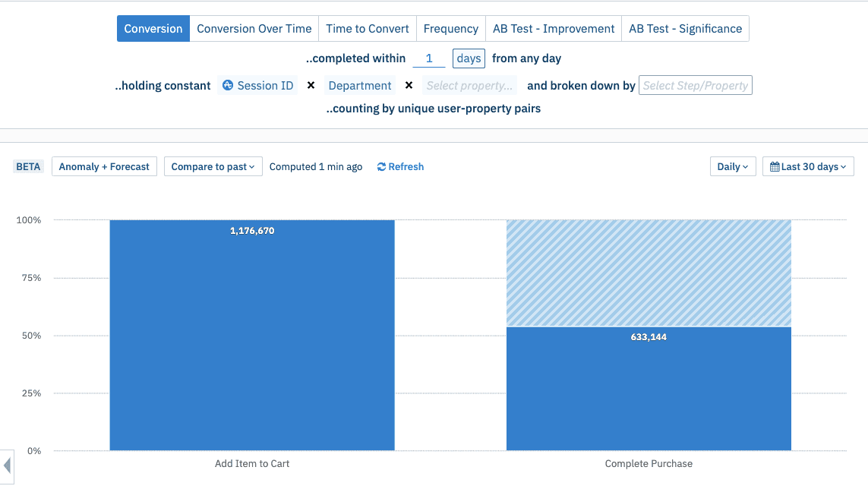View the AB Test - Significance tab
The width and height of the screenshot is (868, 486).
(x=685, y=28)
